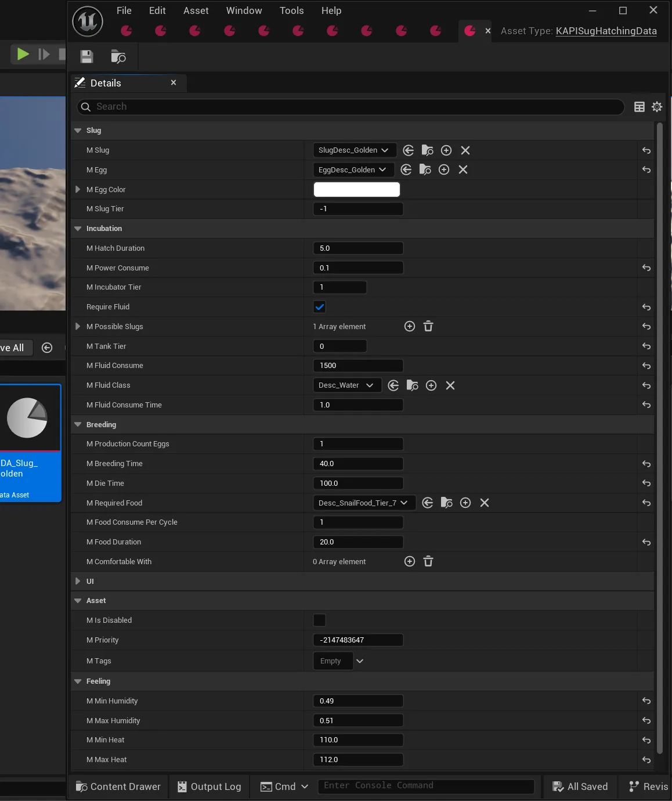
Task: Clear the M Fluid Class value
Action: [450, 385]
